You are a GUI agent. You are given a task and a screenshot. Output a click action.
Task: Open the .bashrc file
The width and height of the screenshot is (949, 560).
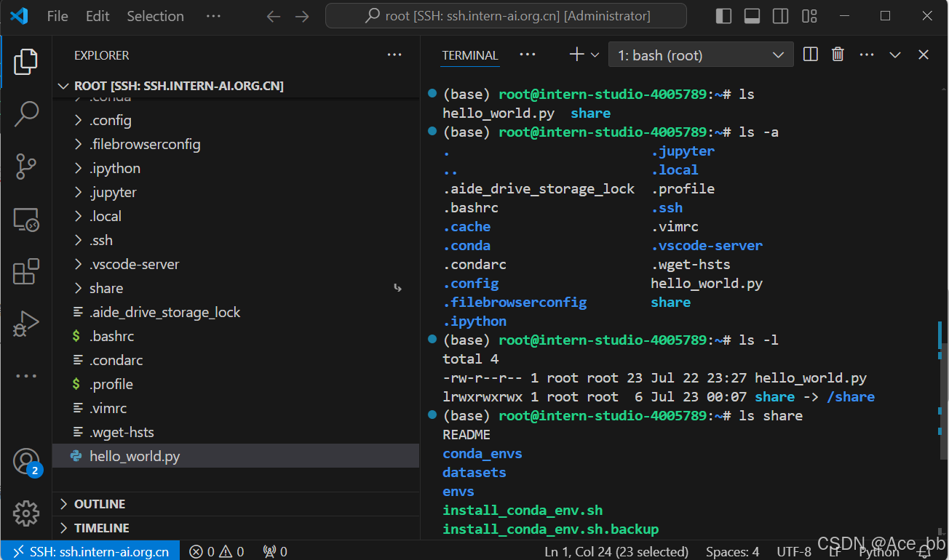coord(237,336)
